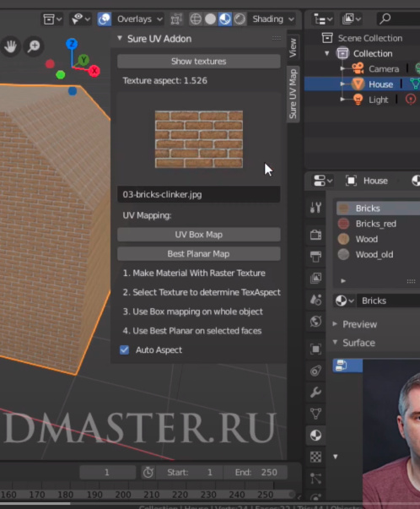Viewport: 420px width, 509px height.
Task: Select the Camera object in outliner
Action: tap(384, 69)
